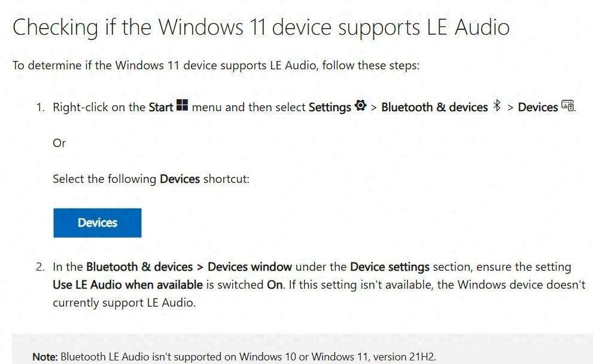Click the bold word Start in step 1
This screenshot has width=593, height=364.
tap(161, 108)
